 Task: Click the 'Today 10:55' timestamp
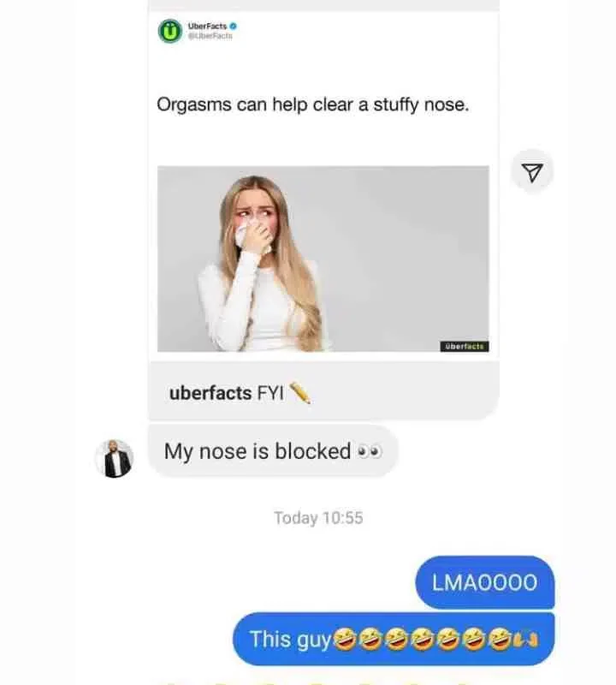(x=318, y=518)
